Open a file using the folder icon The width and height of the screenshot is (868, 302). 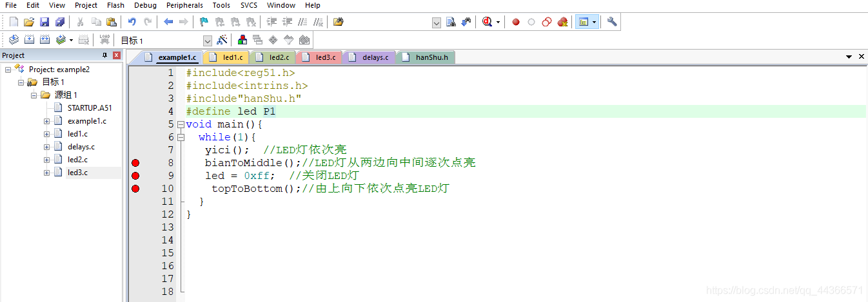[x=29, y=22]
